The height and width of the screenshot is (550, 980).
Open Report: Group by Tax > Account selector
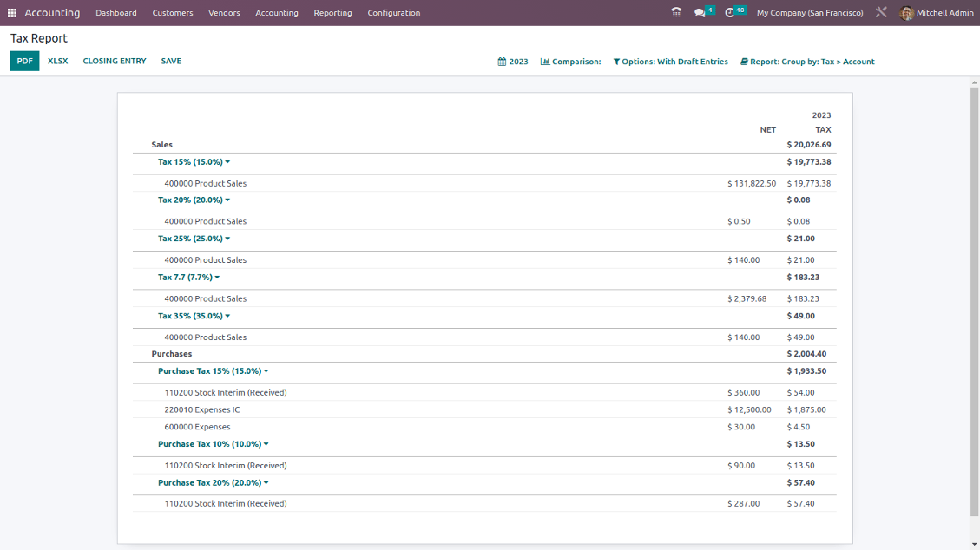tap(807, 62)
